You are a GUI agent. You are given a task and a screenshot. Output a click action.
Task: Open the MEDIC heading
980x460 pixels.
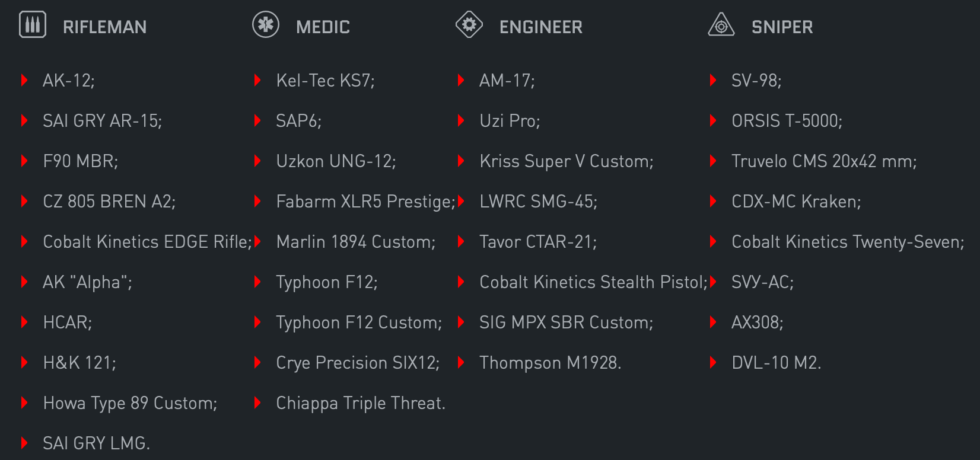pyautogui.click(x=323, y=27)
